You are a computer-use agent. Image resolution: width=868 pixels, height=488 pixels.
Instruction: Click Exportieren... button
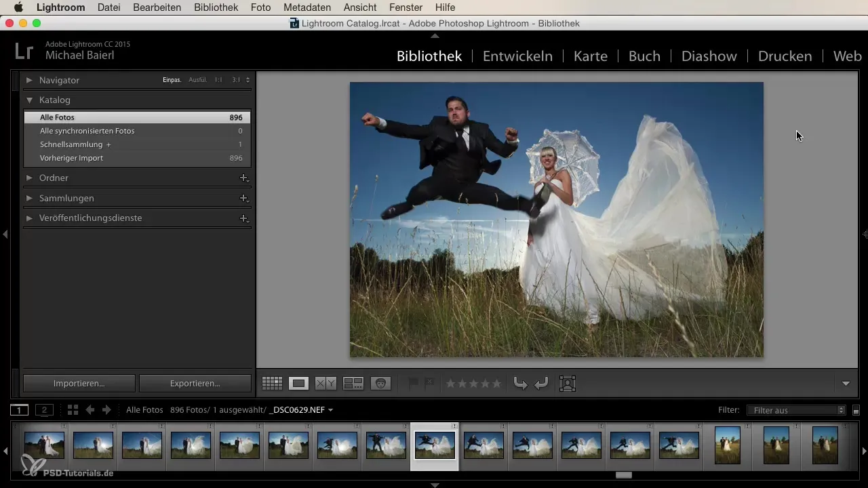pos(195,383)
